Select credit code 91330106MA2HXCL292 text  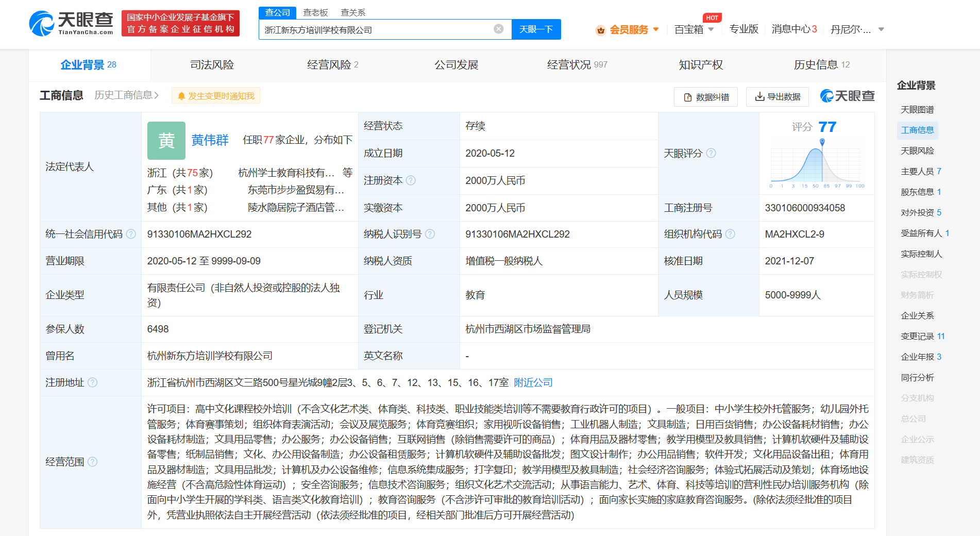(199, 234)
